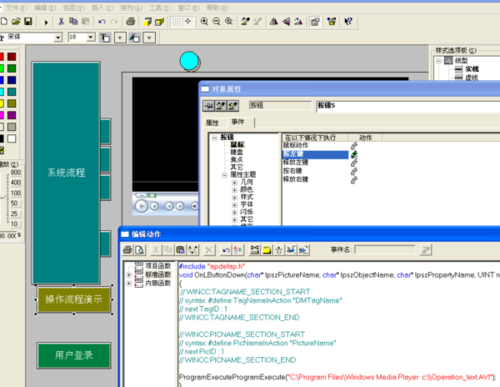Select the dark red palette swatch

(x=12, y=57)
